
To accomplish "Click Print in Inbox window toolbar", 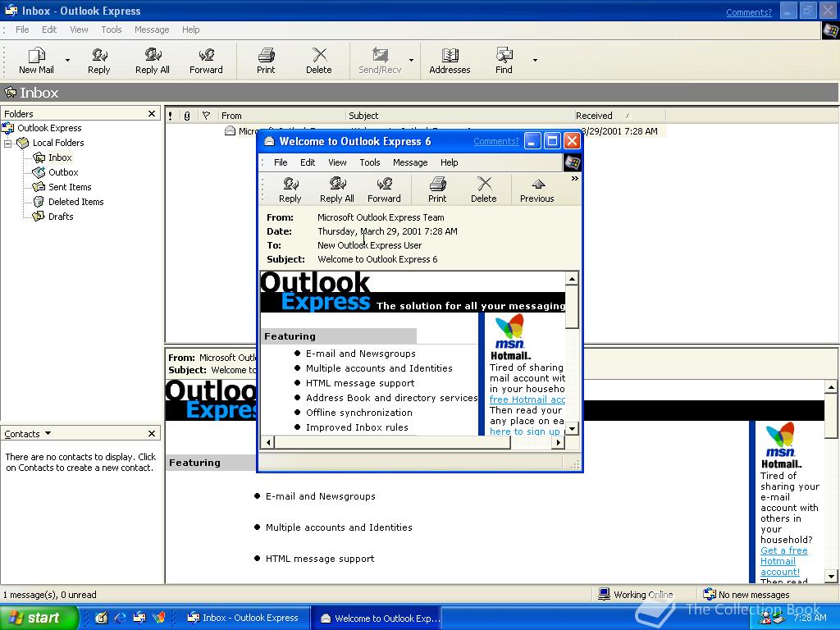I will [266, 61].
